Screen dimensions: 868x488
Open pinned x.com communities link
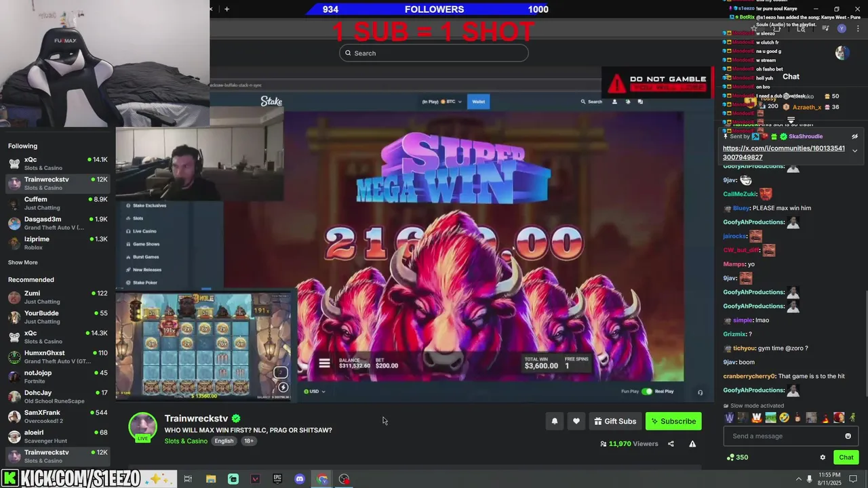tap(784, 152)
